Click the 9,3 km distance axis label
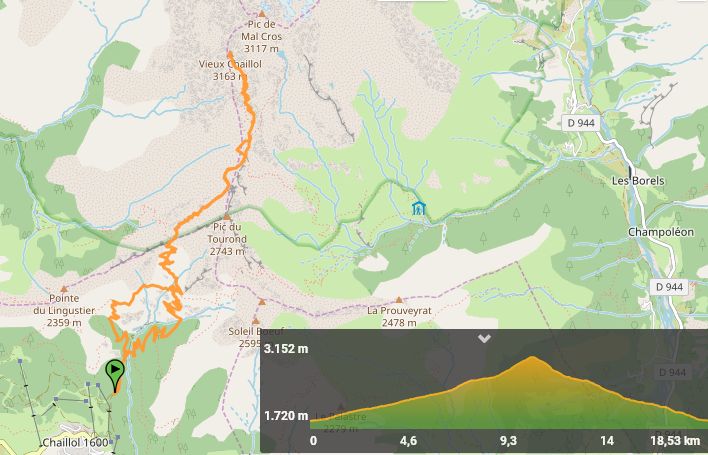Viewport: 708px width, 455px height. [x=508, y=441]
